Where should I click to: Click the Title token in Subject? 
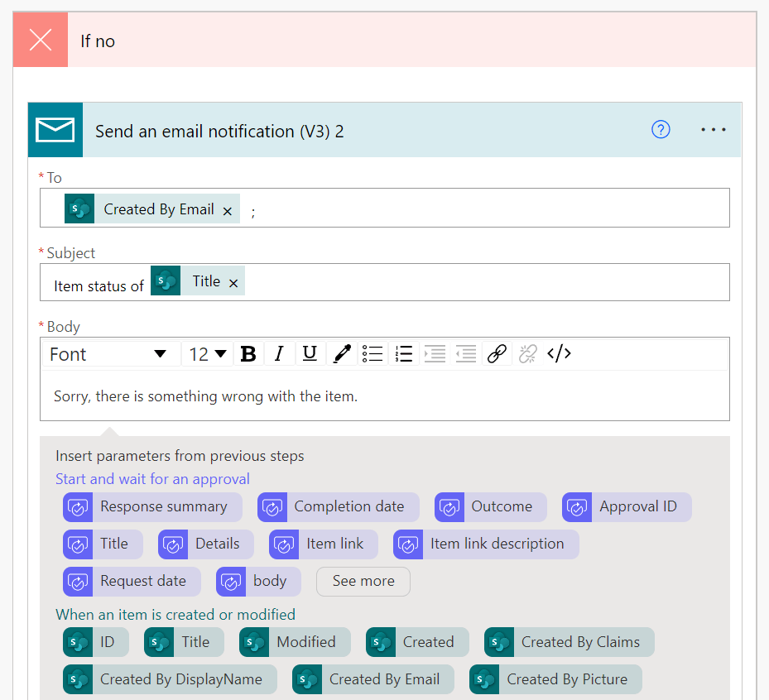pyautogui.click(x=198, y=280)
